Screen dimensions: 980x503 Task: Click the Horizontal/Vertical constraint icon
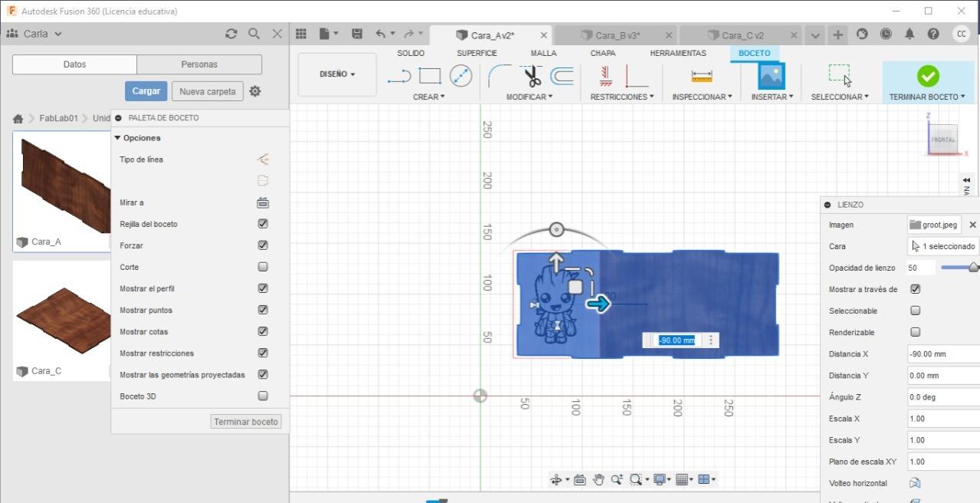(x=605, y=76)
